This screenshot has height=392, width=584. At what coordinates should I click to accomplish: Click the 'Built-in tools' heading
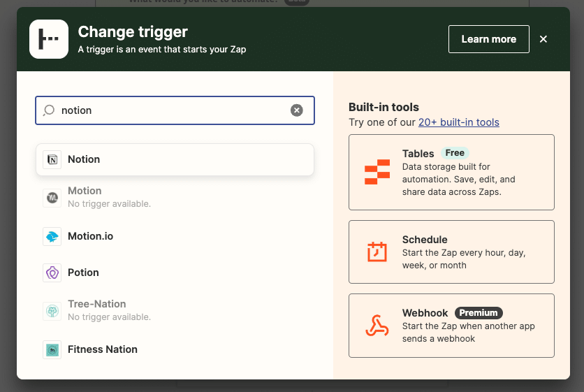[384, 108]
